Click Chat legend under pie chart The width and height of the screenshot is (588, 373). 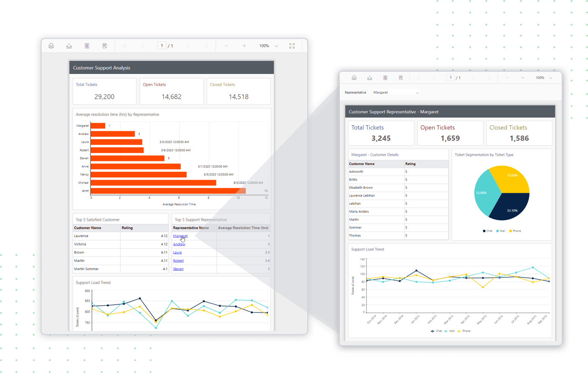(488, 231)
